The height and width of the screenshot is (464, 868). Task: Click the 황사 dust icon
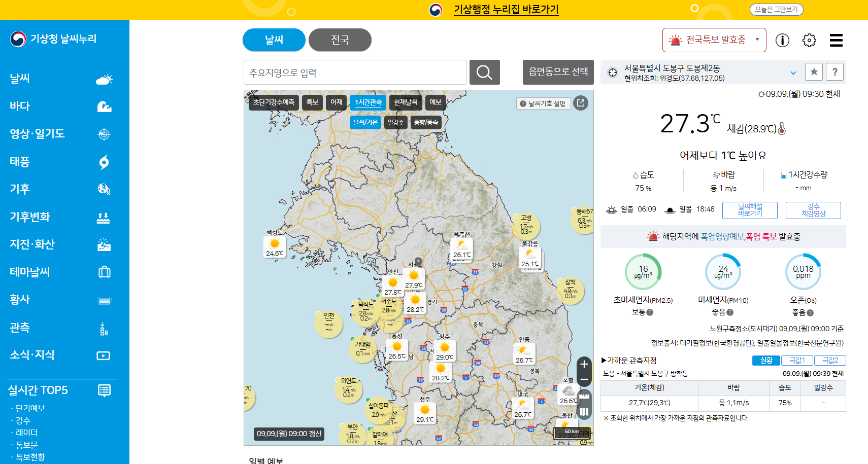104,301
